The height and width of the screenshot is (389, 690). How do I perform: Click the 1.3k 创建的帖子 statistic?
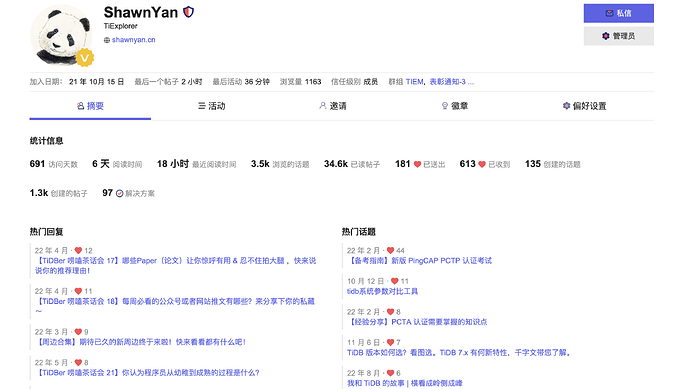59,193
